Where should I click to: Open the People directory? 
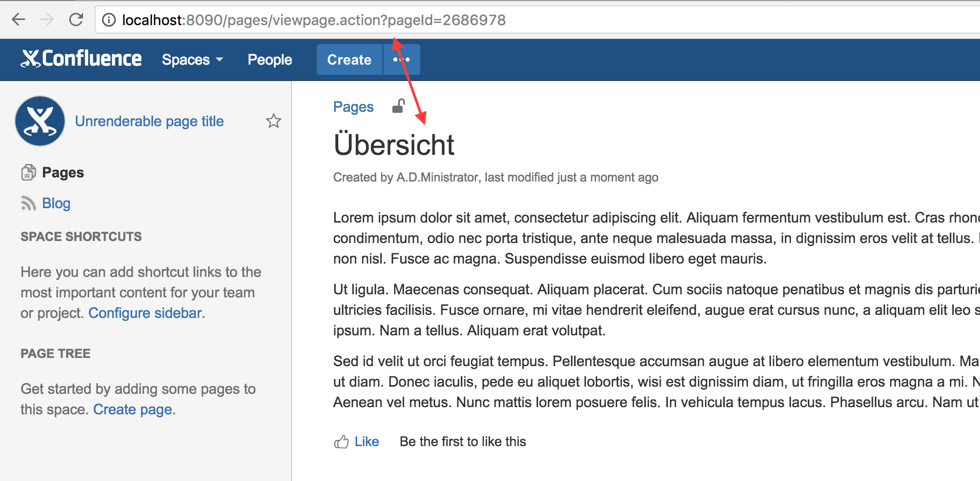click(270, 59)
